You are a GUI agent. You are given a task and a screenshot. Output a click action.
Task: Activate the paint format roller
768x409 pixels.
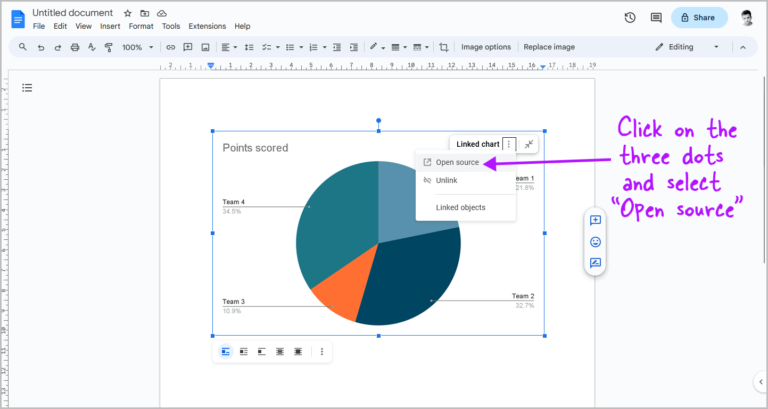pyautogui.click(x=109, y=48)
